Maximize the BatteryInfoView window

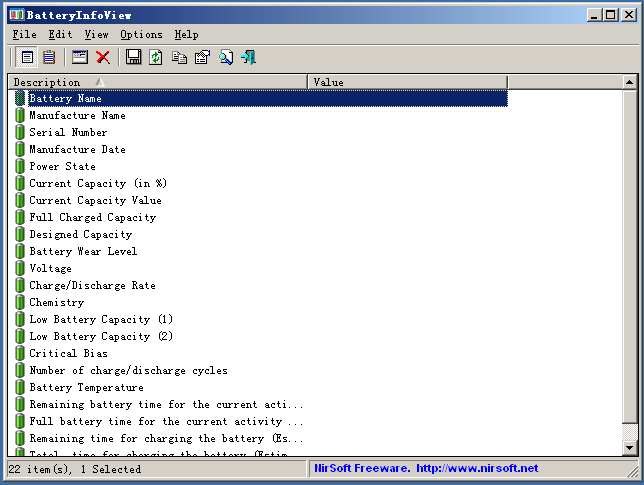610,15
